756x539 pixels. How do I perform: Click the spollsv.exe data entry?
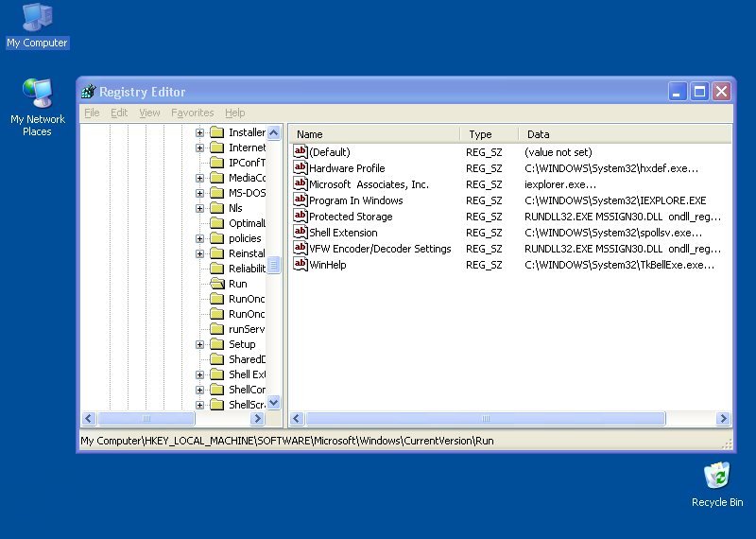tap(613, 233)
